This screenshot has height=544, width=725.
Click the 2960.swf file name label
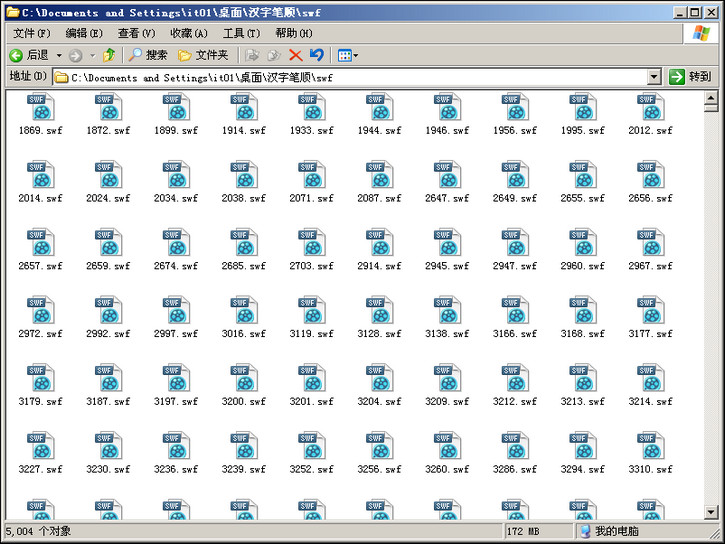tap(583, 266)
